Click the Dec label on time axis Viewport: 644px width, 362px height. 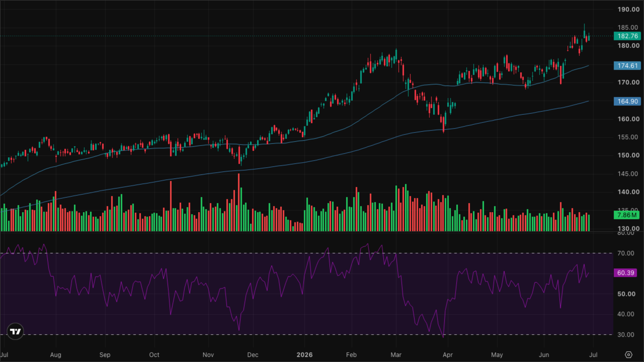click(x=253, y=355)
